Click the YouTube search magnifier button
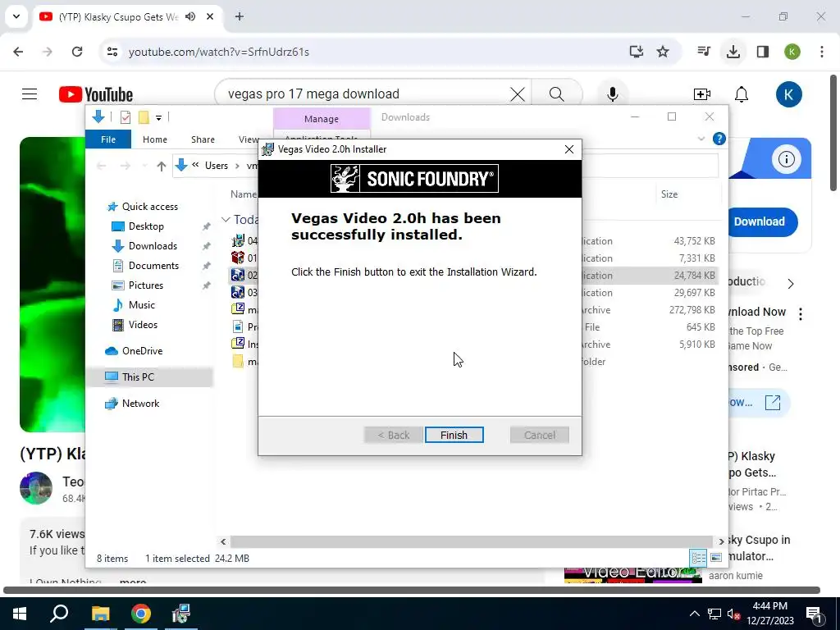The height and width of the screenshot is (630, 840). (x=557, y=94)
